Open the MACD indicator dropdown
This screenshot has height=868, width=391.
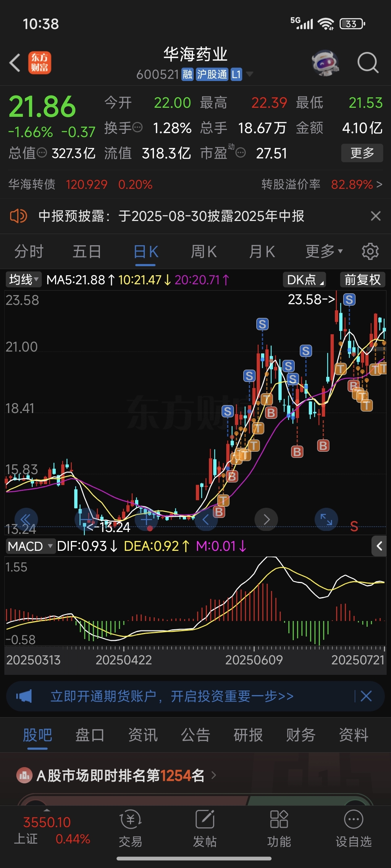pos(31,546)
